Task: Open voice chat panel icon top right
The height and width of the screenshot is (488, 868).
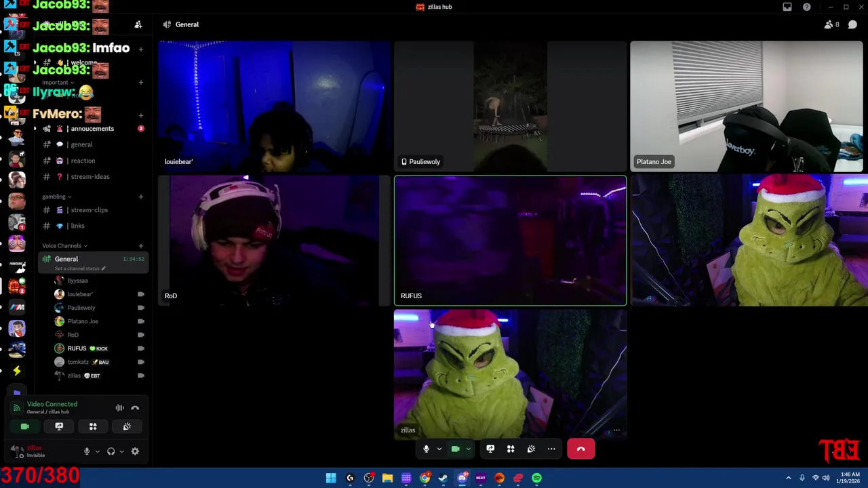Action: coord(852,24)
